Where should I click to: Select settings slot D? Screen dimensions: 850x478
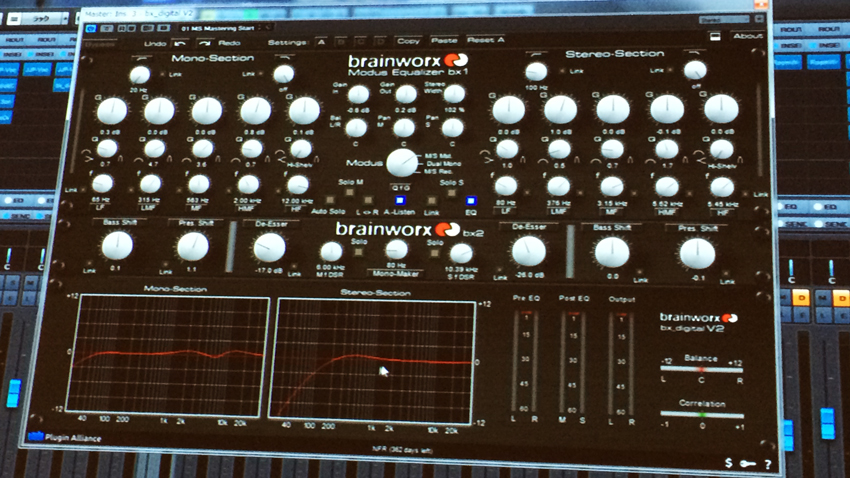pos(381,42)
